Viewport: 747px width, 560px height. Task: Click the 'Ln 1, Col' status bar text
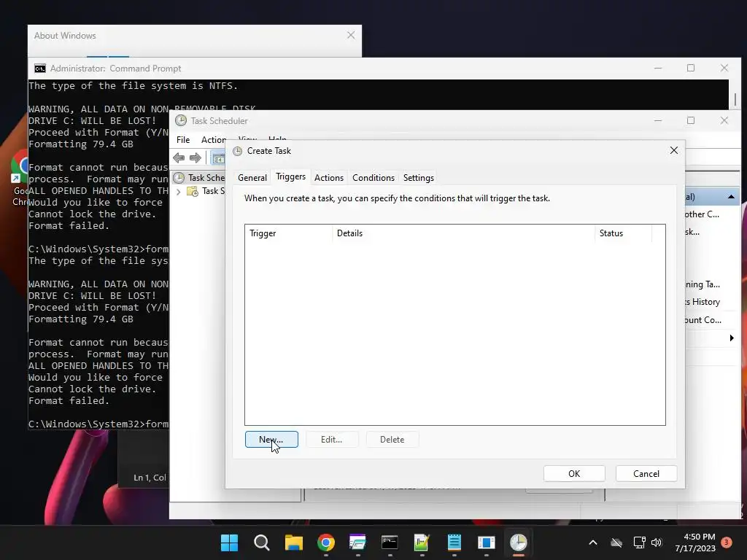pos(150,478)
